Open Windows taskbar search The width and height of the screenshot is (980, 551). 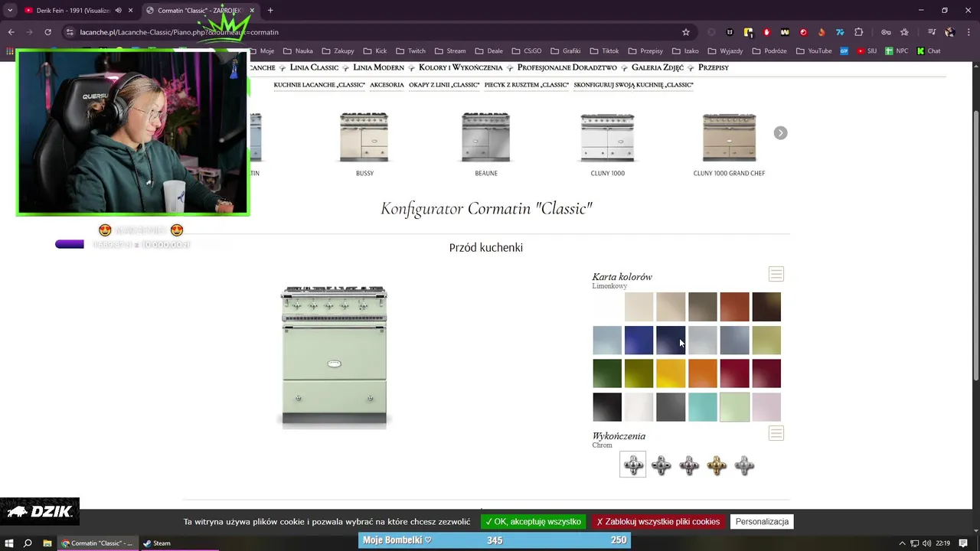(28, 543)
